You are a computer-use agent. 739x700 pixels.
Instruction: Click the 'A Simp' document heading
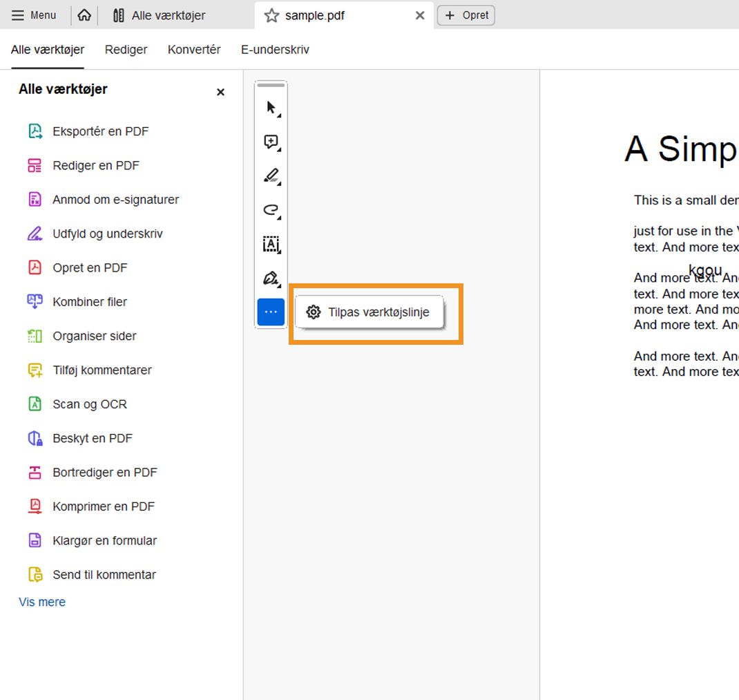tap(681, 149)
